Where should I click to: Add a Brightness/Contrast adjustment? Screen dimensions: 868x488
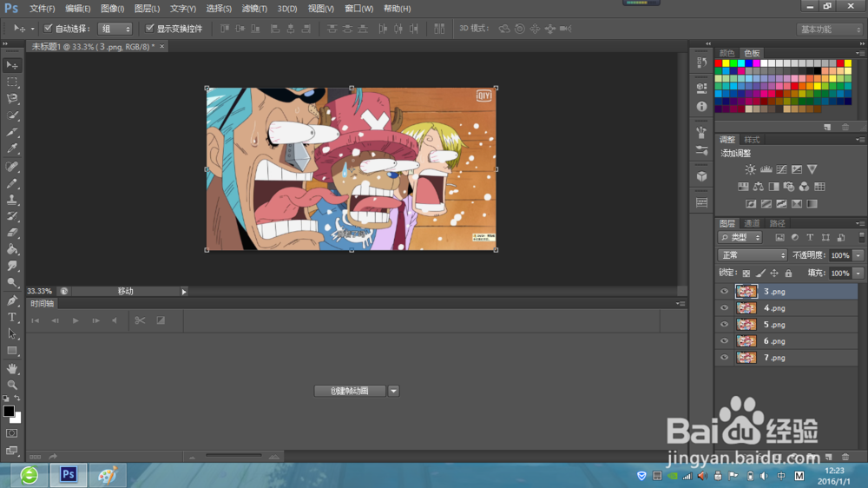tap(750, 169)
